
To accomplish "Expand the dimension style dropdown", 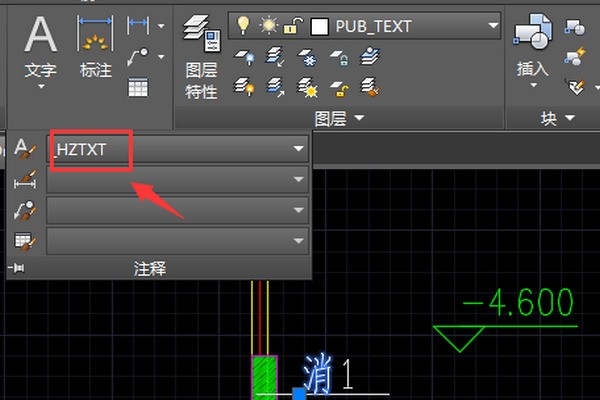I will 298,180.
